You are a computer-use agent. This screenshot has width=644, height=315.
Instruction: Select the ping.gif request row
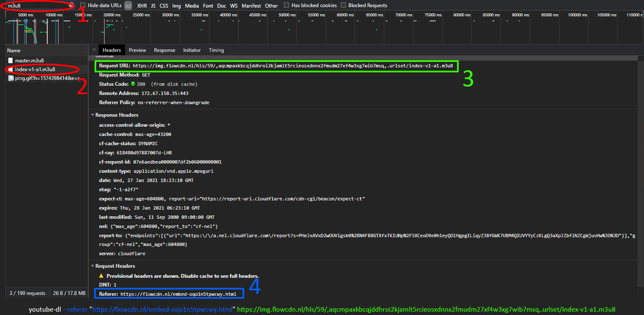46,78
